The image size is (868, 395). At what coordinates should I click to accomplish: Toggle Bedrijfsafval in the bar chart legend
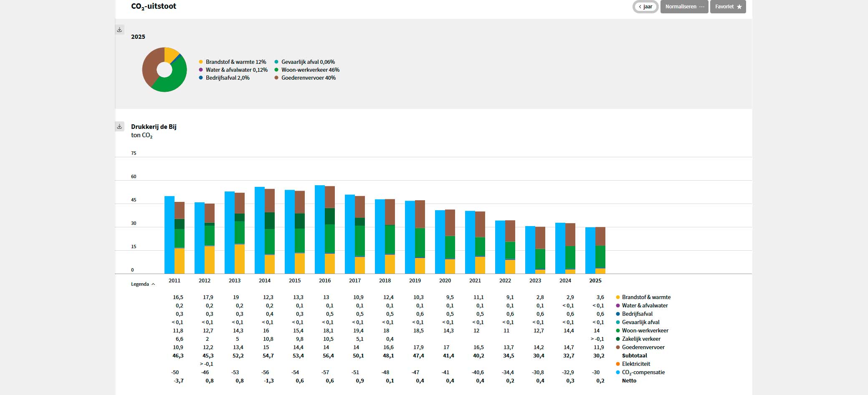634,314
